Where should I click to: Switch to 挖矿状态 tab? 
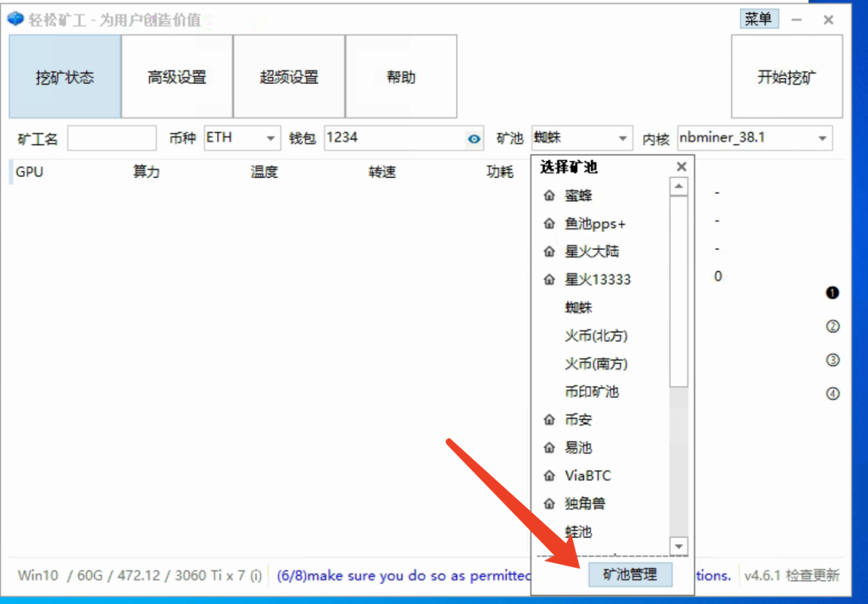(65, 77)
